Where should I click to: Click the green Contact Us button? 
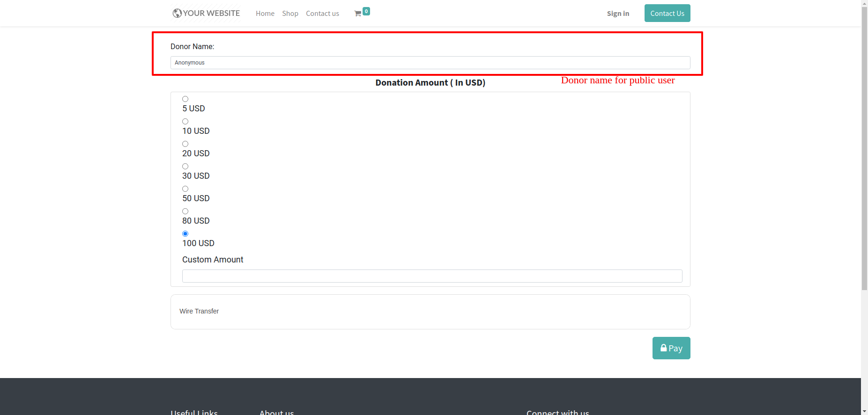coord(667,13)
